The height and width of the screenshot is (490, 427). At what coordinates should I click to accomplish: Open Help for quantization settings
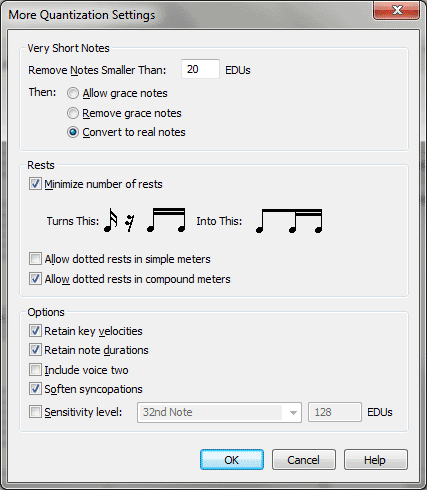[x=376, y=460]
